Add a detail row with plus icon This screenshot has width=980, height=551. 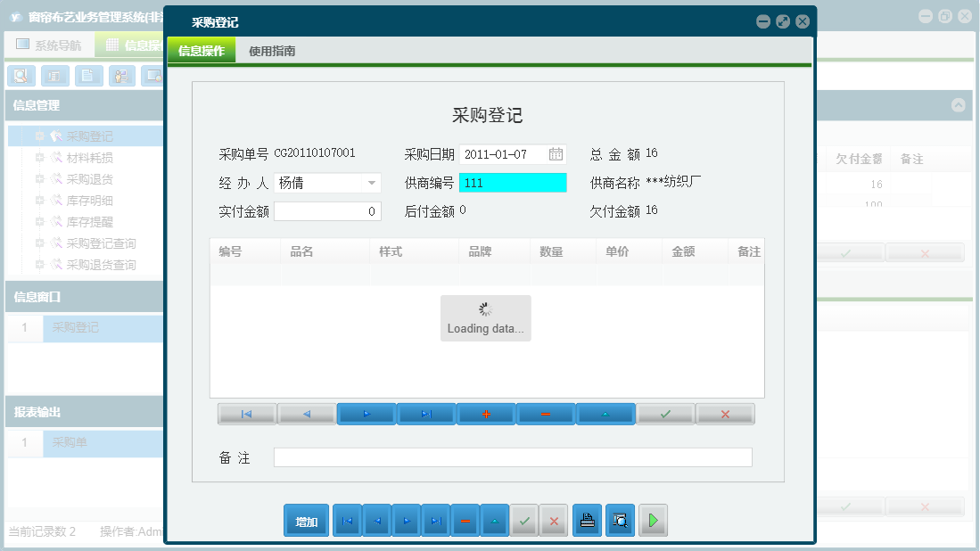pos(486,414)
